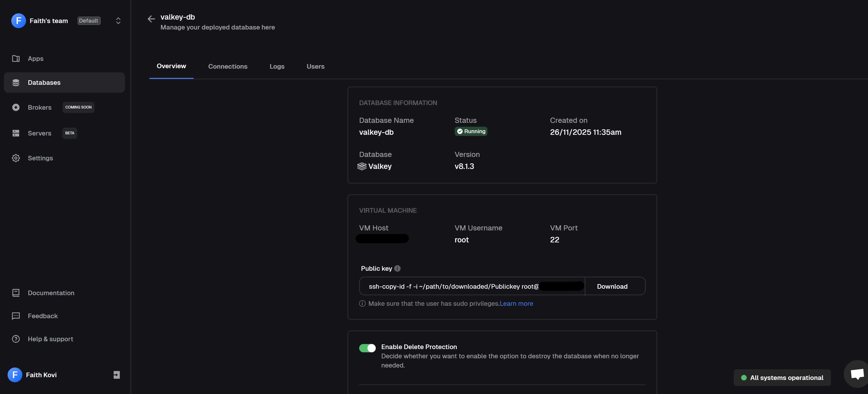Open the Servers sidebar icon
Image resolution: width=868 pixels, height=394 pixels.
(x=16, y=133)
